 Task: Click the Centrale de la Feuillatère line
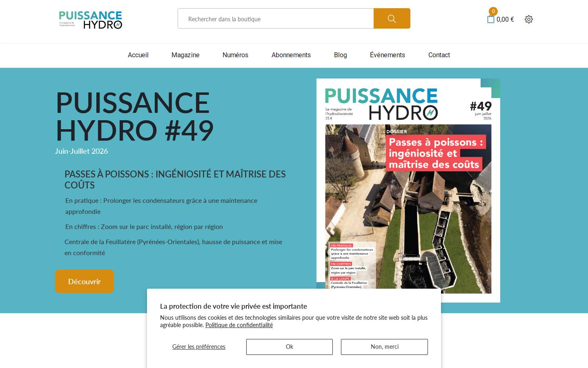(x=174, y=247)
